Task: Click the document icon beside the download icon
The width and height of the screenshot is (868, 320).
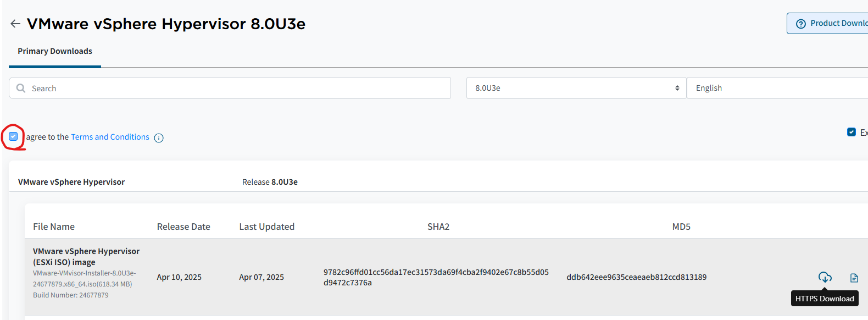Action: 854,278
